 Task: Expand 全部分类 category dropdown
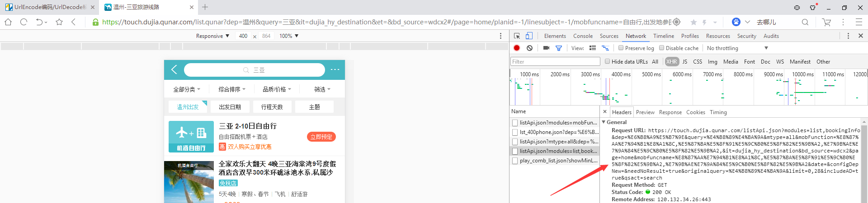click(186, 89)
